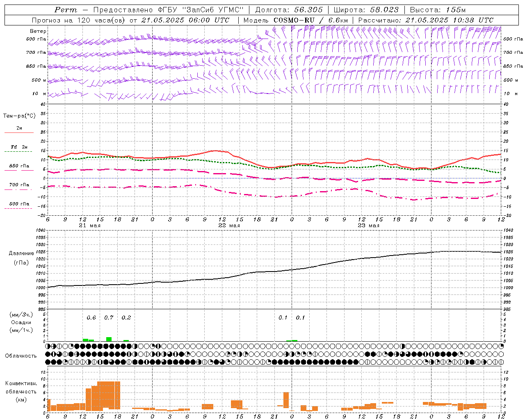Click the dashed line sample under Td 2м
The height and width of the screenshot is (420, 525).
pyautogui.click(x=18, y=152)
